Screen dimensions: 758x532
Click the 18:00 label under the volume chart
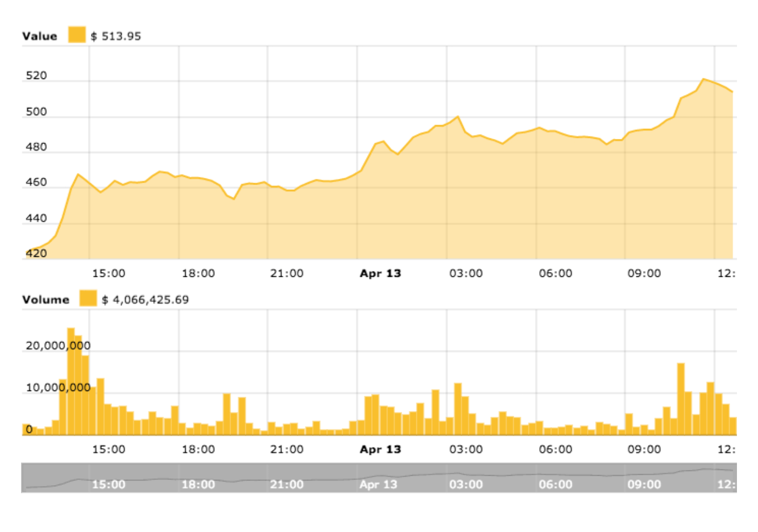pyautogui.click(x=198, y=449)
